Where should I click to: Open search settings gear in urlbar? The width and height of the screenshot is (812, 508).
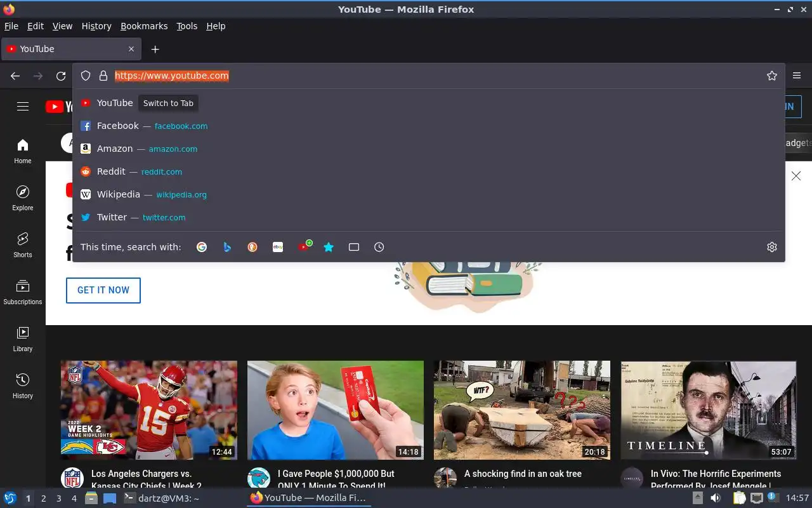coord(772,247)
